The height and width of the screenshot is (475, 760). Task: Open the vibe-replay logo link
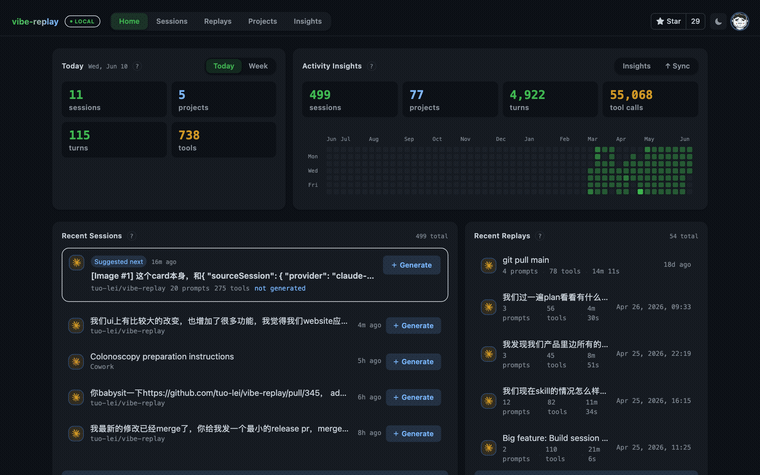[35, 21]
